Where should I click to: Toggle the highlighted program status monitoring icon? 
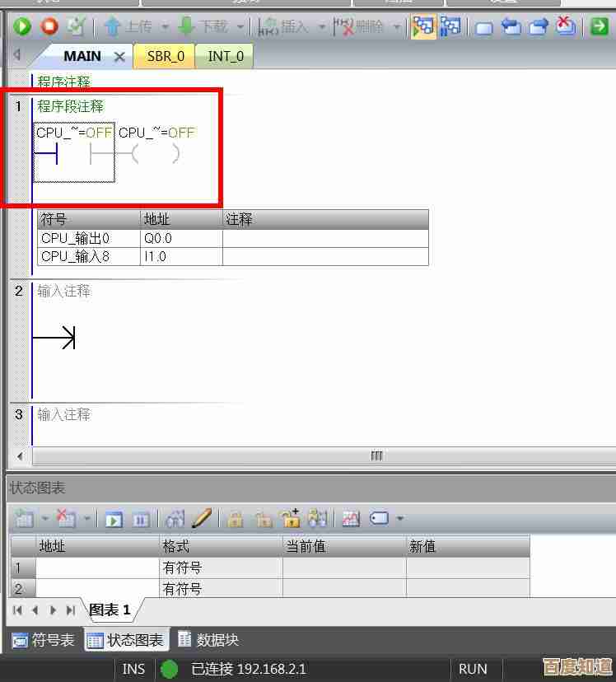423,26
